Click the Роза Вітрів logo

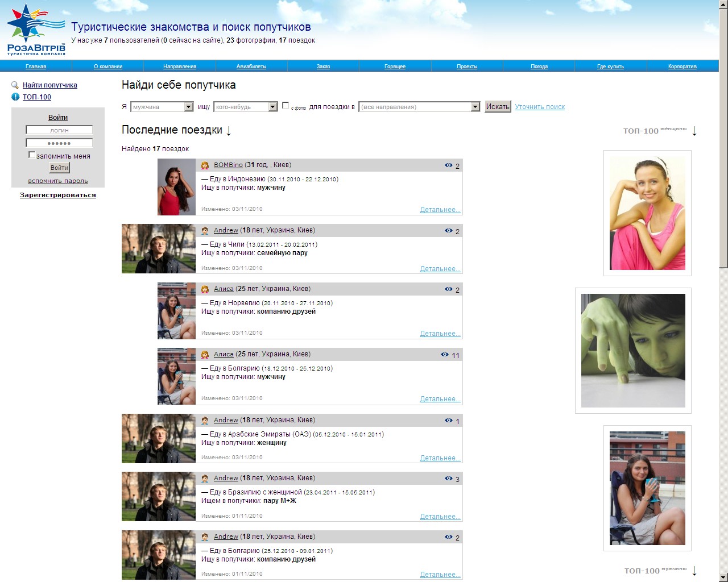35,30
